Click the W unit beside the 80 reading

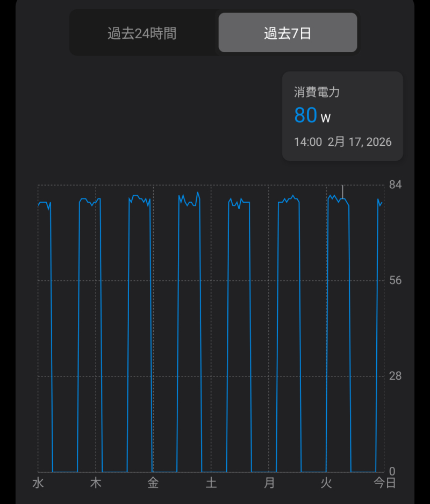(326, 118)
